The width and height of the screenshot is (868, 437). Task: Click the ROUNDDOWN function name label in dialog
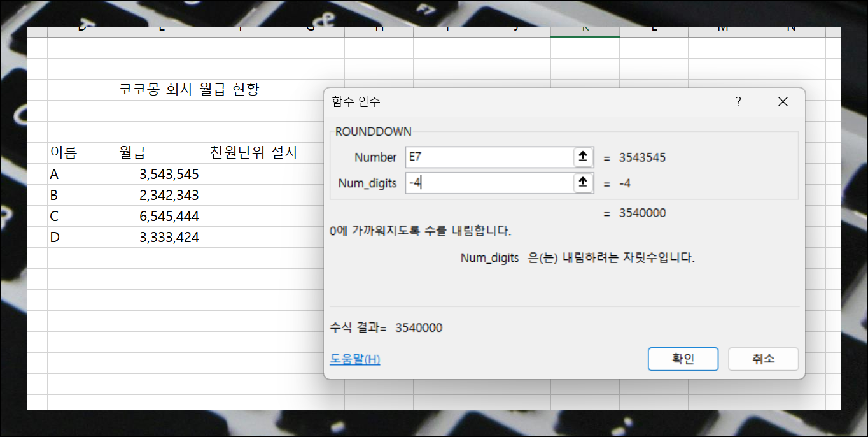point(374,132)
